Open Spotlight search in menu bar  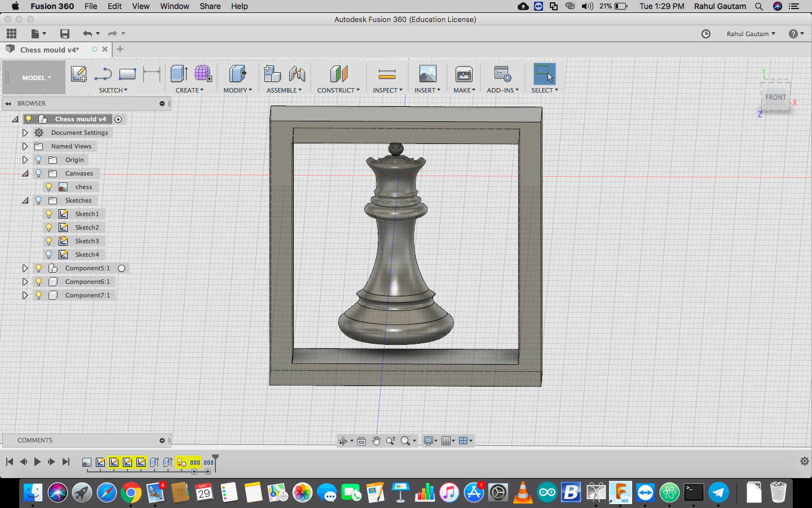(x=759, y=6)
